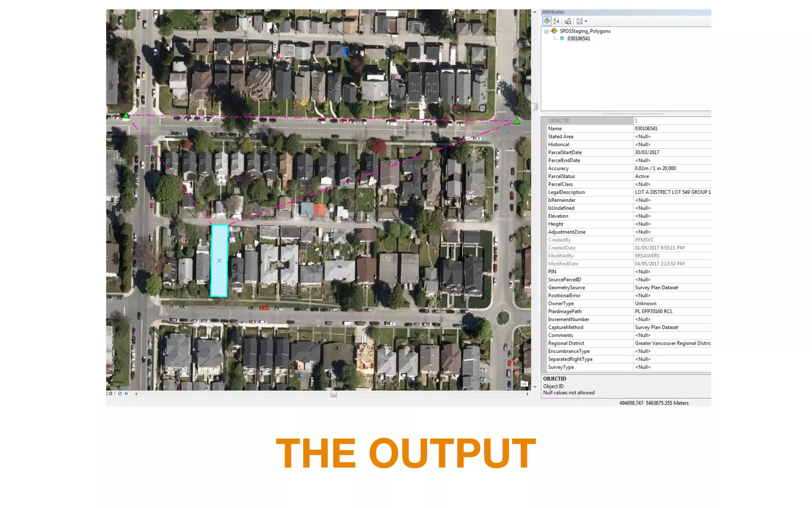Click the ParcelClass value cell
812x508 pixels.
pyautogui.click(x=672, y=184)
